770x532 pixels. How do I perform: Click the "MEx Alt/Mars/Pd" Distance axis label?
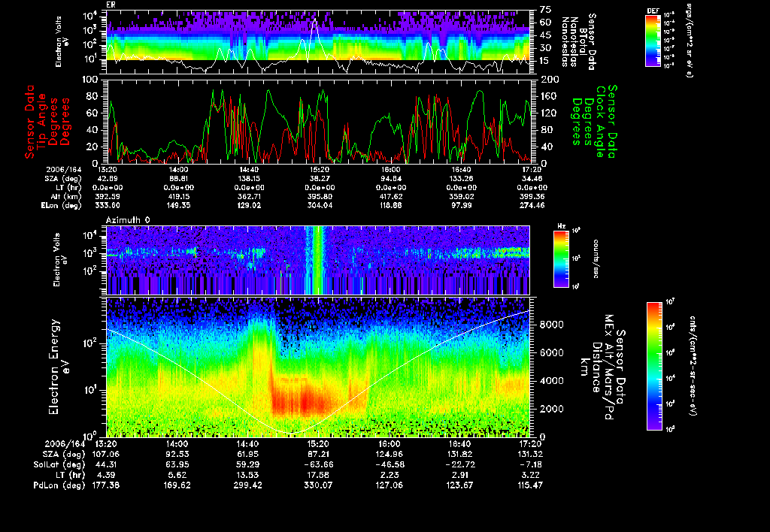pyautogui.click(x=609, y=367)
